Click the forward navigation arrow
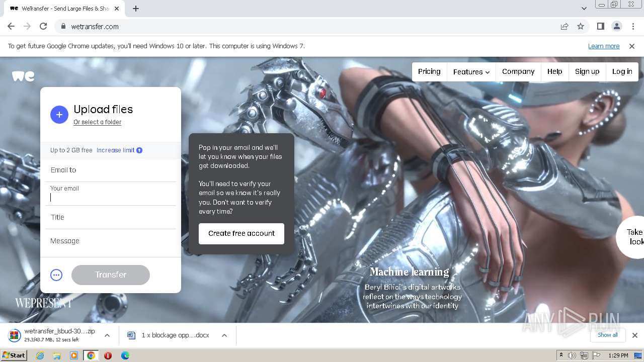The image size is (644, 362). tap(27, 26)
